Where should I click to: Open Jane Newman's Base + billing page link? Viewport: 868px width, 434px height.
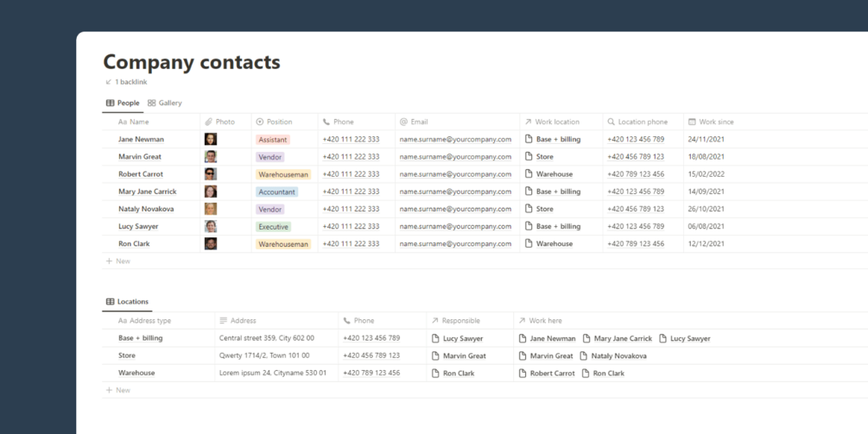(553, 139)
